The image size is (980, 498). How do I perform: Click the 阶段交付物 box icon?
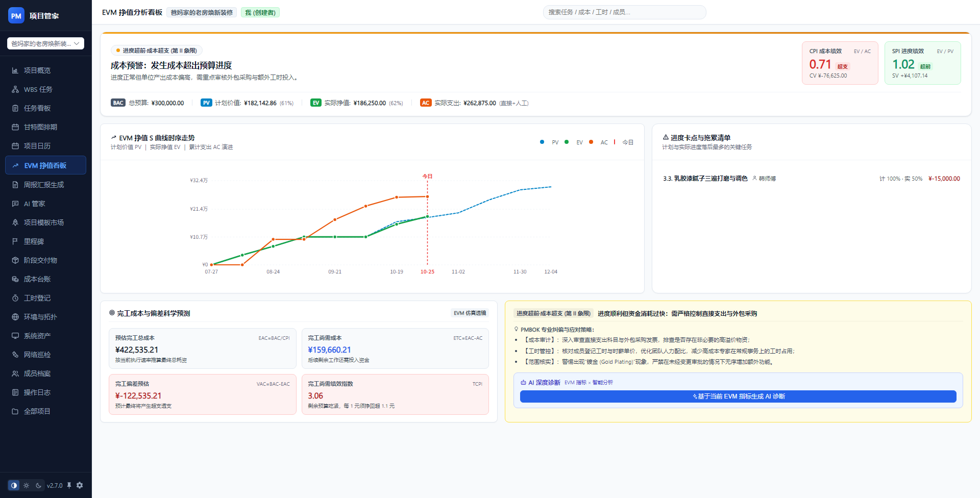tap(15, 260)
